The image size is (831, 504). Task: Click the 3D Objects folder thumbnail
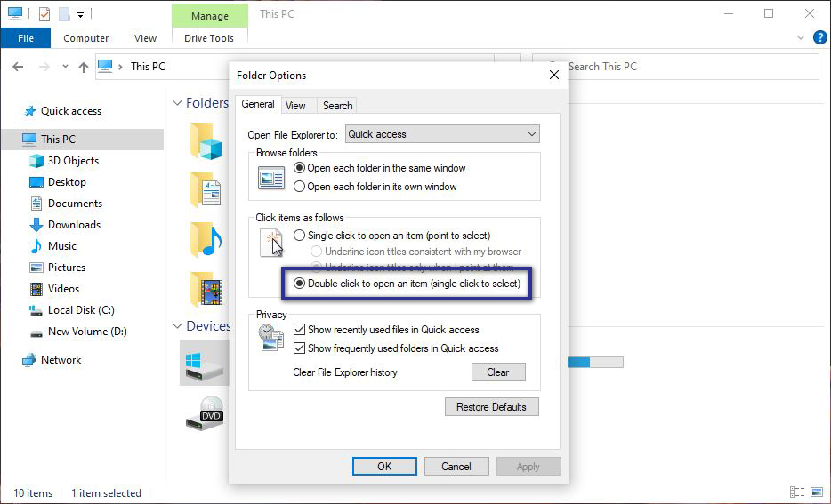click(x=206, y=141)
